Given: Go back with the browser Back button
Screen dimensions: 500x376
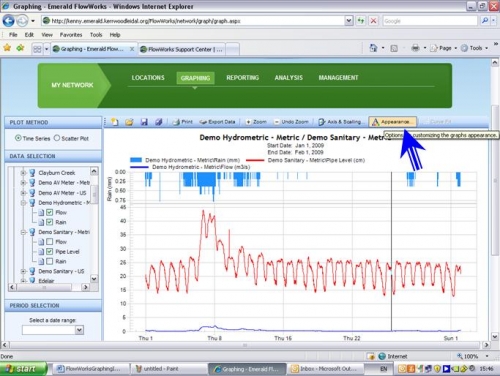Looking at the screenshot, I should [8, 21].
